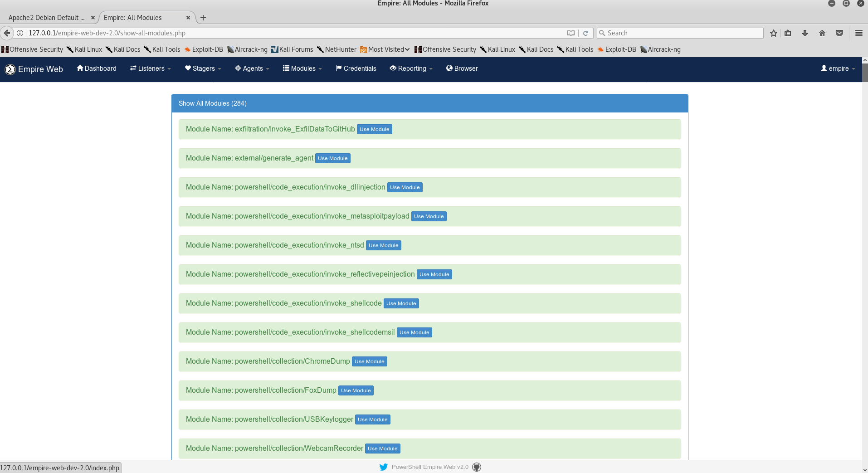This screenshot has height=473, width=868.
Task: Expand the Stagers dropdown menu
Action: (x=203, y=68)
